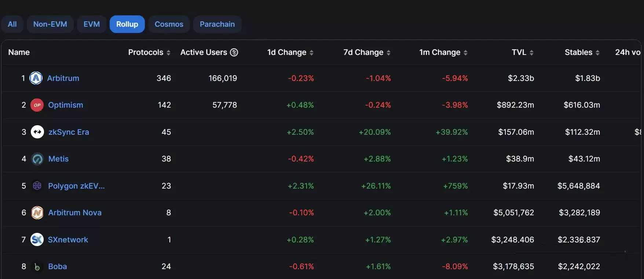Screen dimensions: 644x279
Task: Open the Arbitrum chain link
Action: pyautogui.click(x=63, y=78)
